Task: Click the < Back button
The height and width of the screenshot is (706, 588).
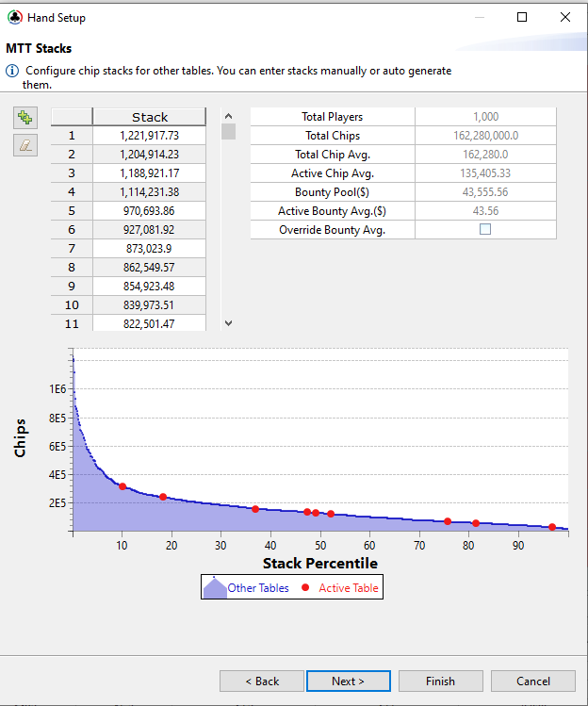Action: coord(261,681)
